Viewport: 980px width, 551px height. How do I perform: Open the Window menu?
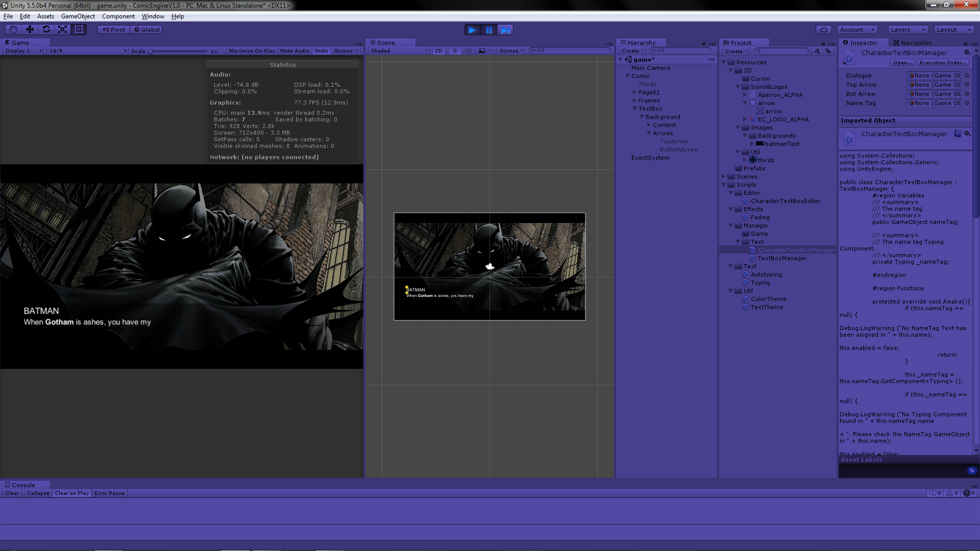click(153, 16)
